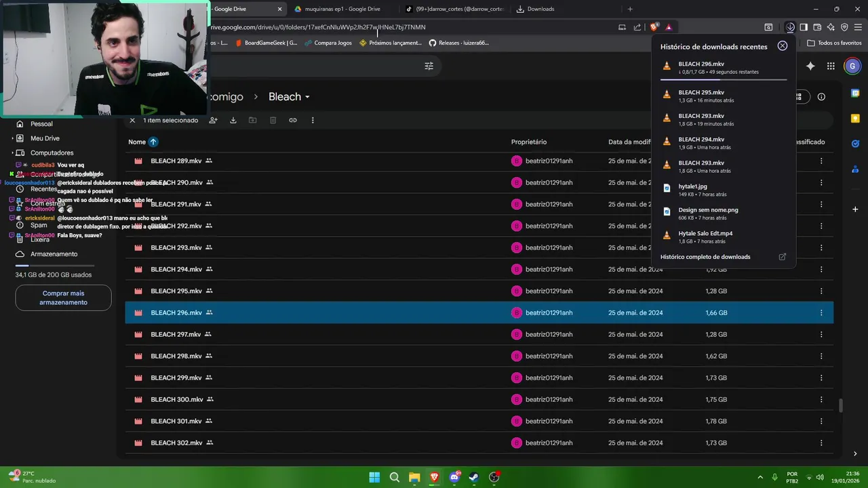Open Drive advanced search filter icon
This screenshot has width=868, height=488.
[x=429, y=66]
